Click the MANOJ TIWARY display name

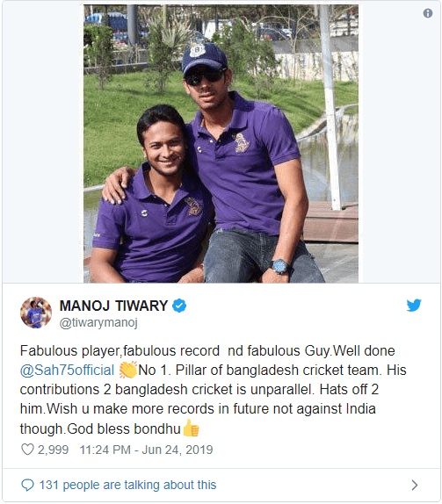point(113,306)
